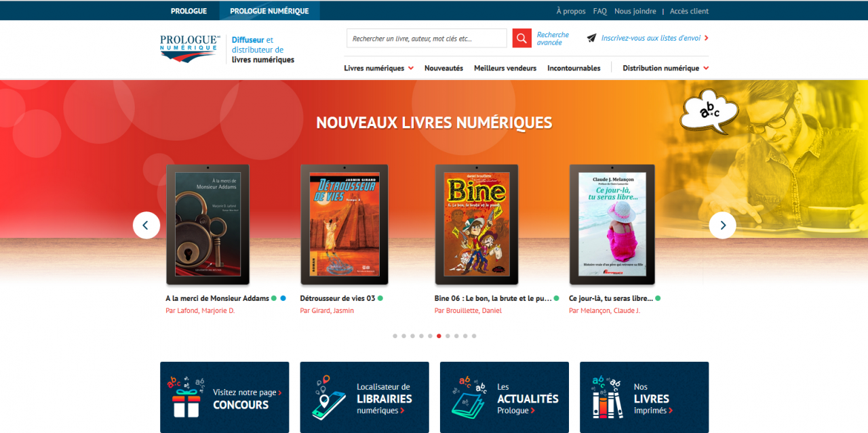Expand the Distribution numérique dropdown

click(x=665, y=68)
